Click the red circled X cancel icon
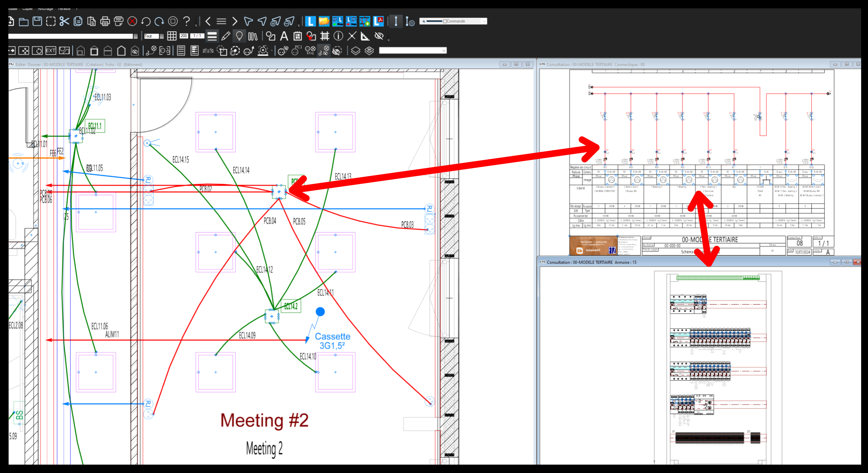This screenshot has width=868, height=473. click(x=132, y=21)
